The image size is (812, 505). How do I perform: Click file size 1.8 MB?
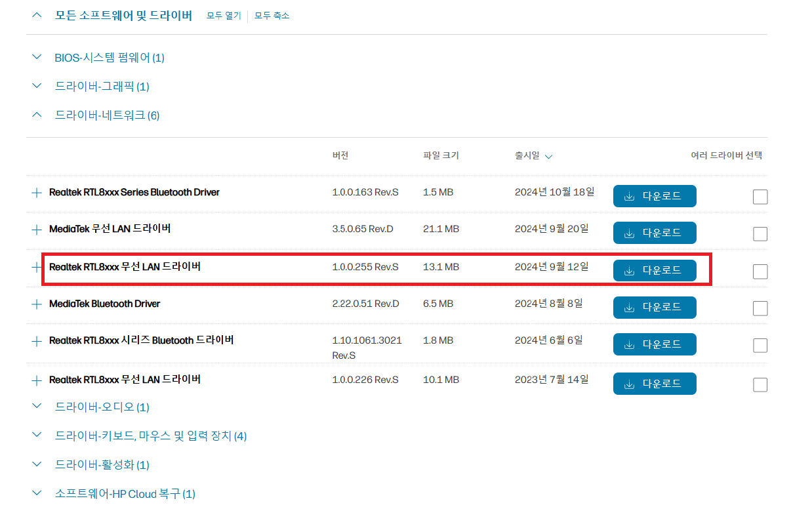point(438,340)
